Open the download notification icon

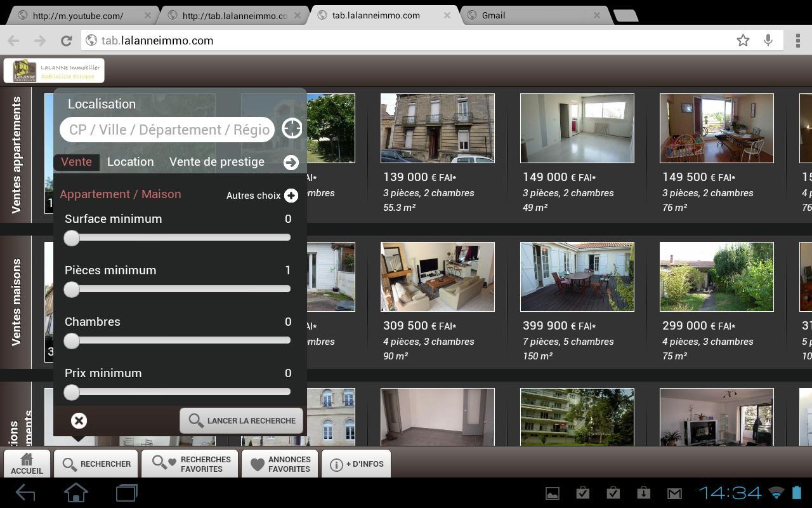click(643, 493)
